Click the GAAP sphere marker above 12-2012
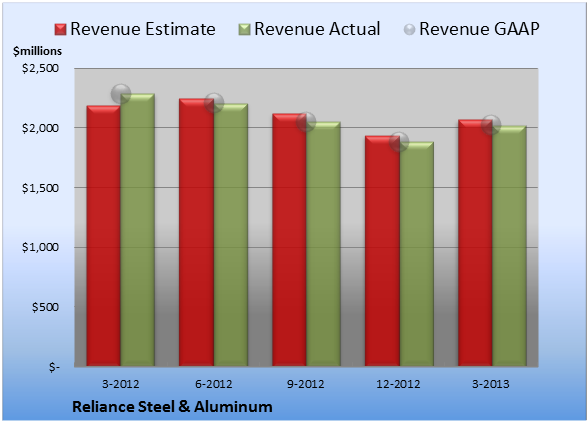Screen dimensions: 588x422 click(x=399, y=141)
